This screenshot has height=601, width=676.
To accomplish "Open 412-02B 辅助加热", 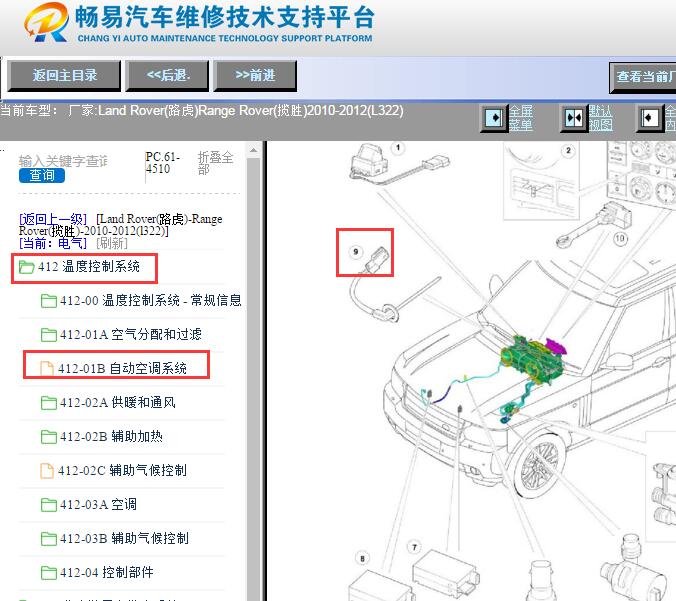I will [111, 437].
